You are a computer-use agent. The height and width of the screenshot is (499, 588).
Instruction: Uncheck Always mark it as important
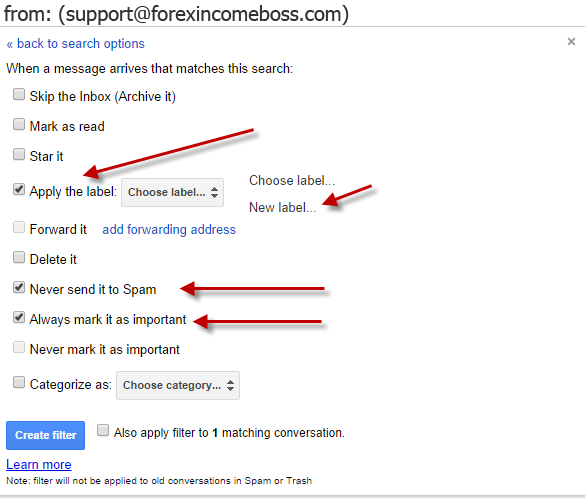coord(19,318)
